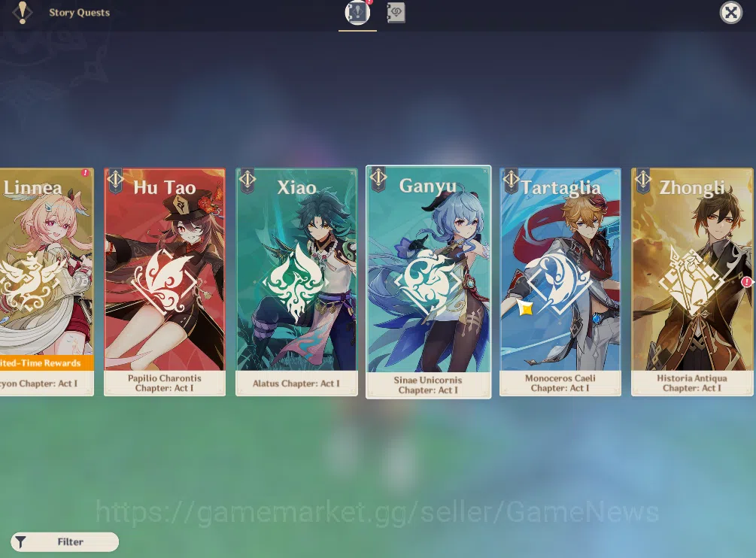Click red notification dot on Linnea card

85,172
